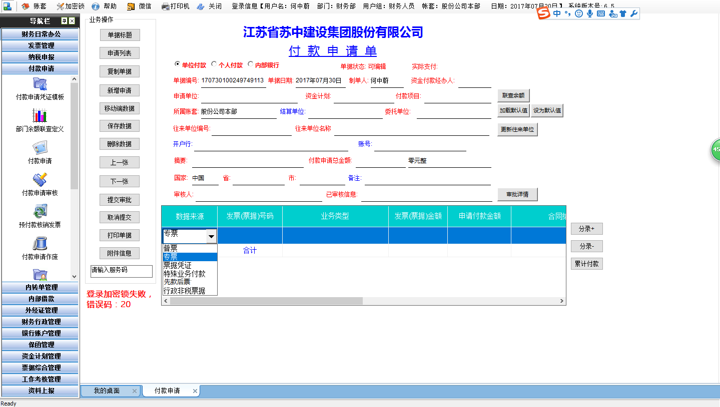Open 付款申请凭证模板 sidebar icon
Screen dimensions: 720x407
pyautogui.click(x=40, y=84)
